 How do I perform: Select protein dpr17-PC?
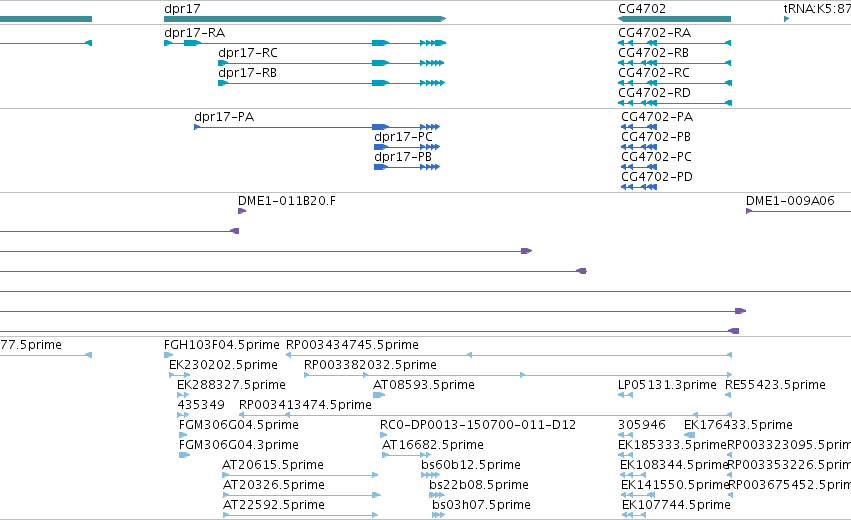point(407,147)
